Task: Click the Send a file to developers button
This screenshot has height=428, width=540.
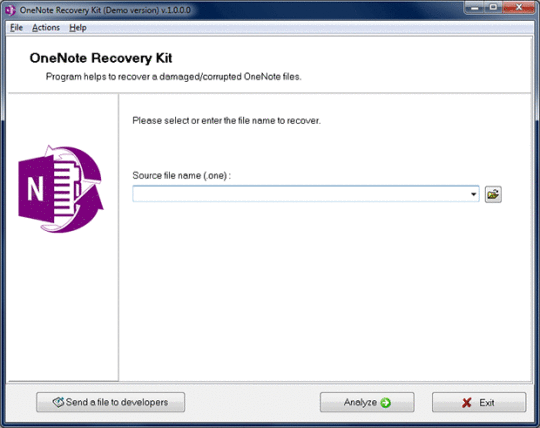Action: [x=111, y=402]
